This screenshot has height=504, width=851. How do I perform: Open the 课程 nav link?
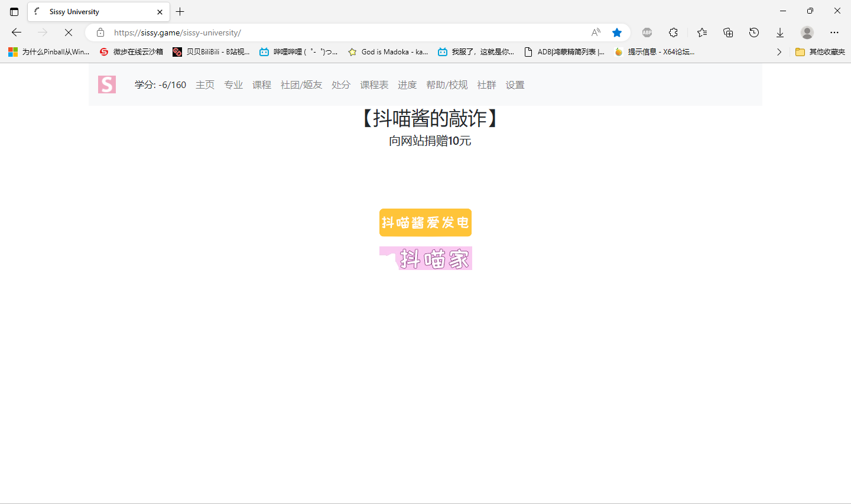[262, 85]
